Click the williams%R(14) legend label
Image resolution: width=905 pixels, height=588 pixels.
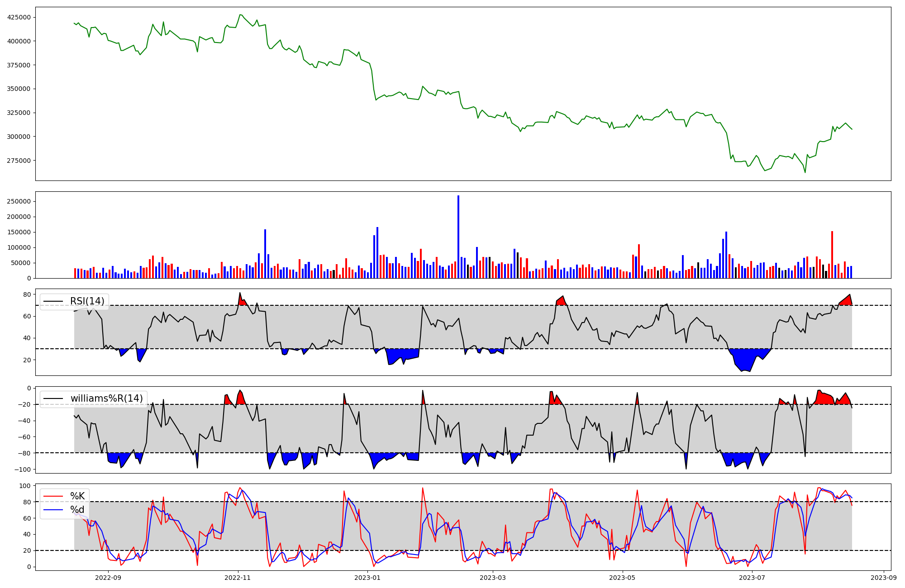(106, 398)
